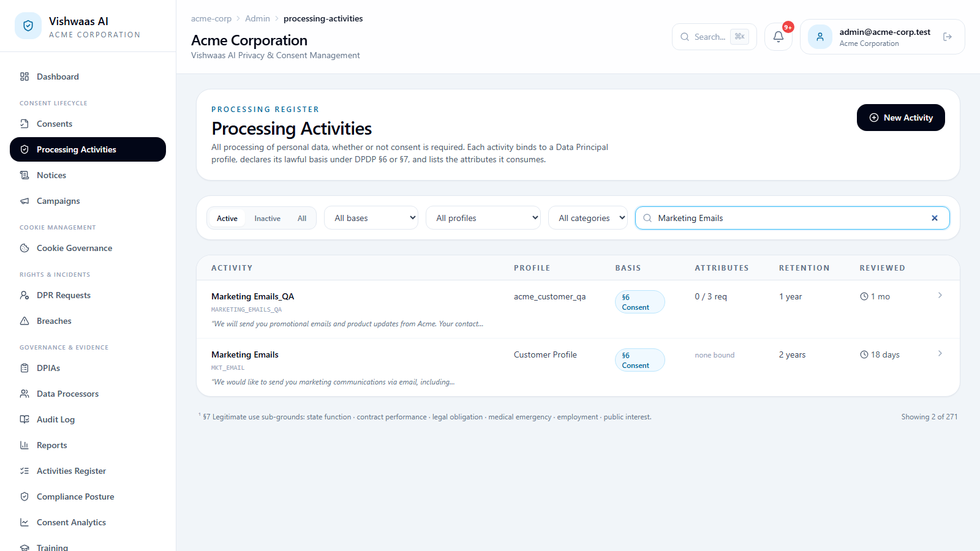This screenshot has height=551, width=980.
Task: Select the All status filter
Action: (302, 218)
